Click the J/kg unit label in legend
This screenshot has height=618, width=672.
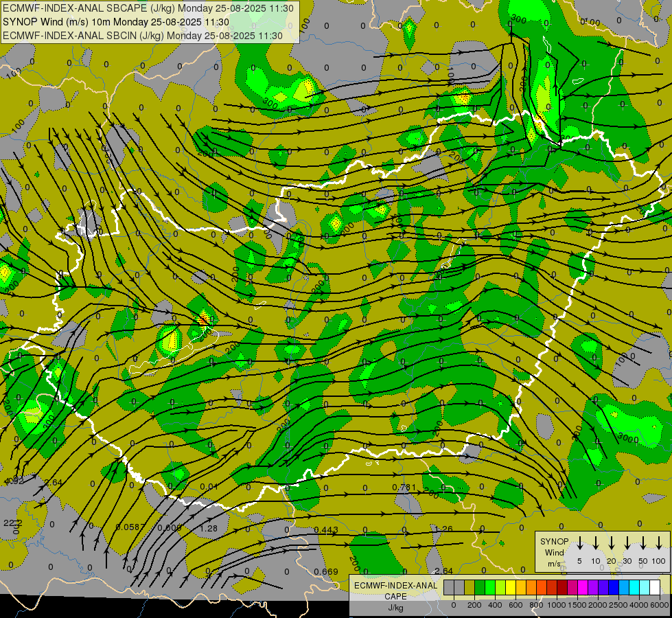tap(395, 608)
